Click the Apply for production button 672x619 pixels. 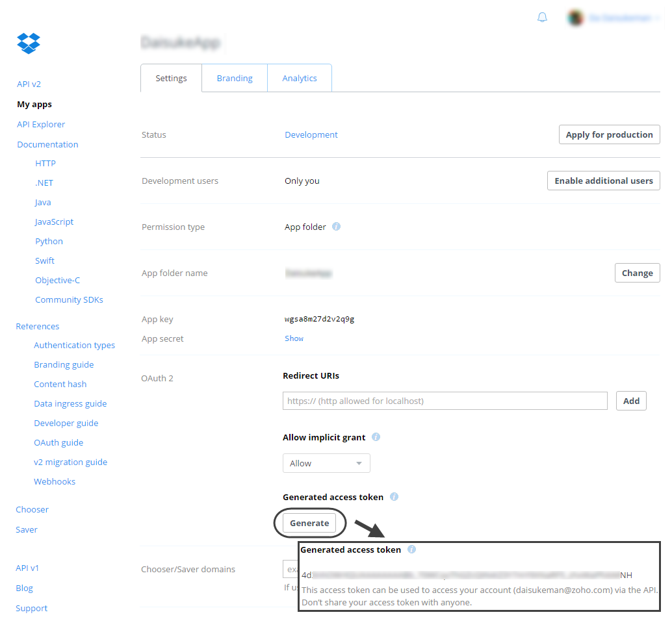point(609,134)
